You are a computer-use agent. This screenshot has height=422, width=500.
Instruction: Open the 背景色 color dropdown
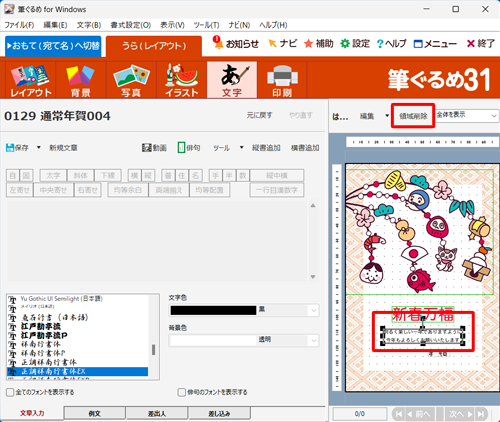(314, 340)
